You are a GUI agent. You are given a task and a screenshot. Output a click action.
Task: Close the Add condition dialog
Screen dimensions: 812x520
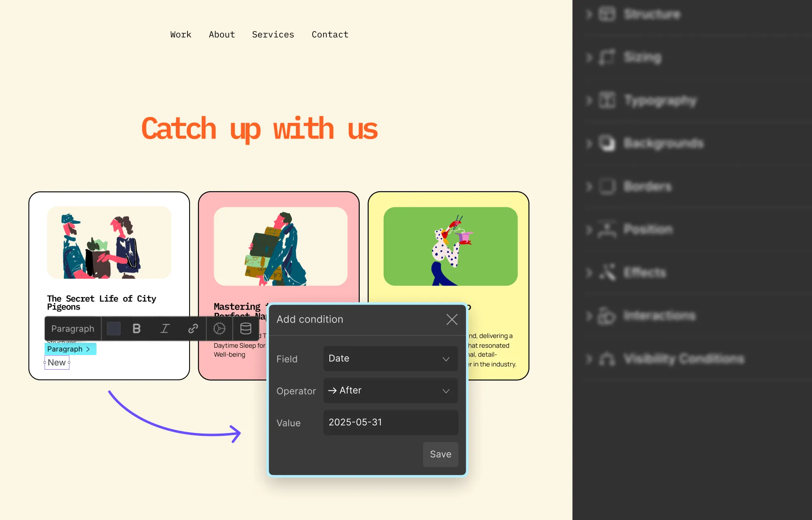click(x=452, y=319)
